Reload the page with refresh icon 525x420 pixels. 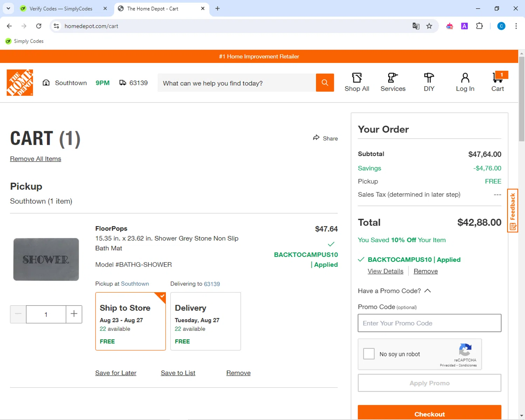click(x=39, y=26)
